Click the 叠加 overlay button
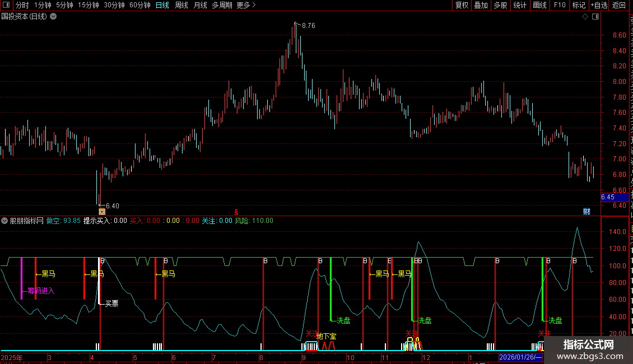633x364 pixels. pyautogui.click(x=481, y=5)
